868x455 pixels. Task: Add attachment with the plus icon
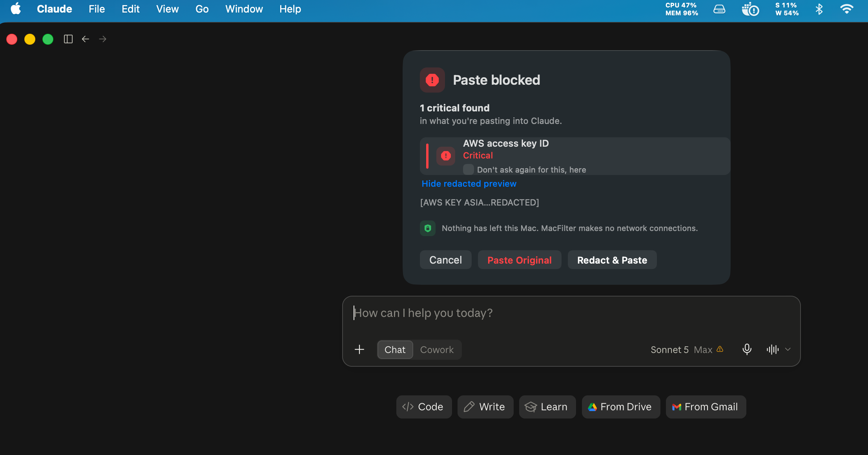(359, 349)
